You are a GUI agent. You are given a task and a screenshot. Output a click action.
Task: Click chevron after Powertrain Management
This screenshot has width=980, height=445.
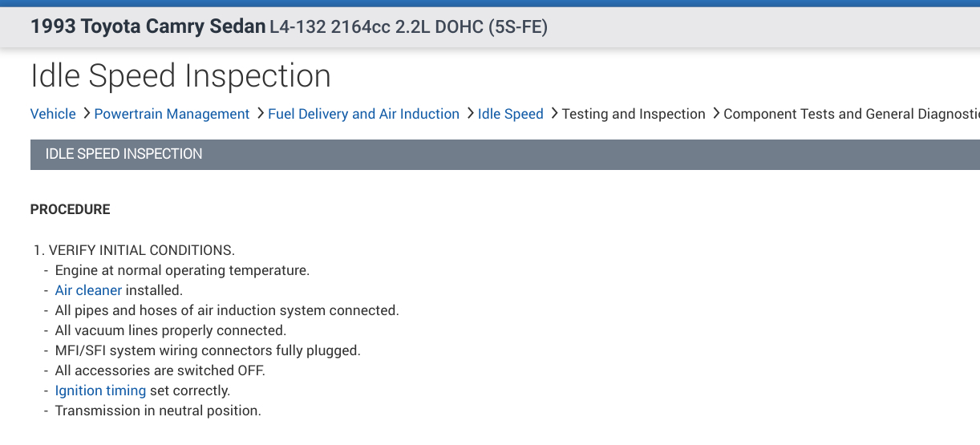click(x=260, y=114)
